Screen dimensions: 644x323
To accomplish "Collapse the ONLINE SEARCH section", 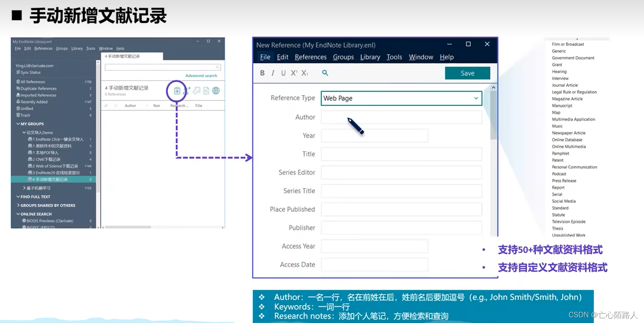I will (18, 214).
